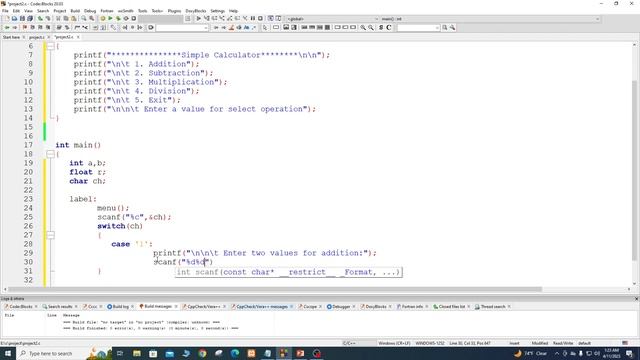Click the Undo toolbar icon

40,19
